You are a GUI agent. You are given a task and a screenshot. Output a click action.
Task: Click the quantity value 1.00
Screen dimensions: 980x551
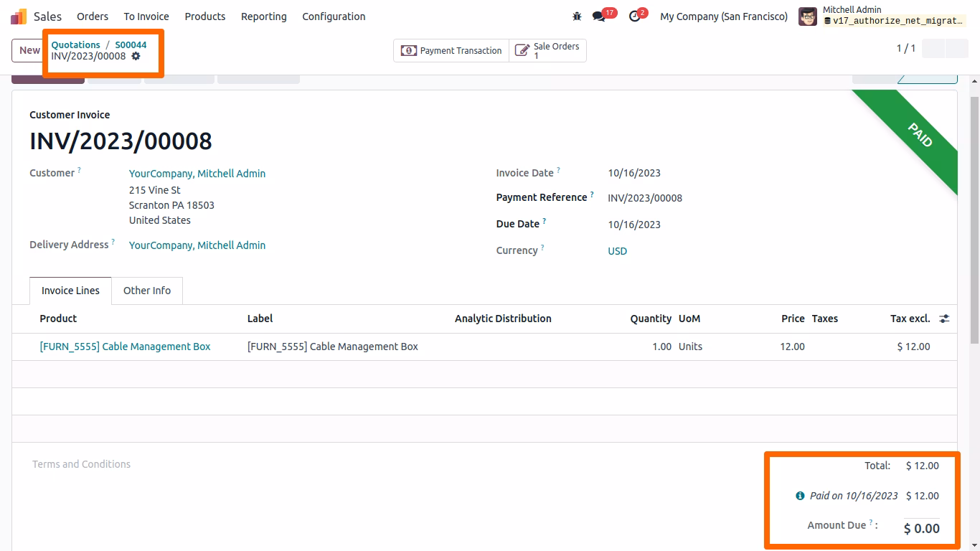[x=661, y=347]
